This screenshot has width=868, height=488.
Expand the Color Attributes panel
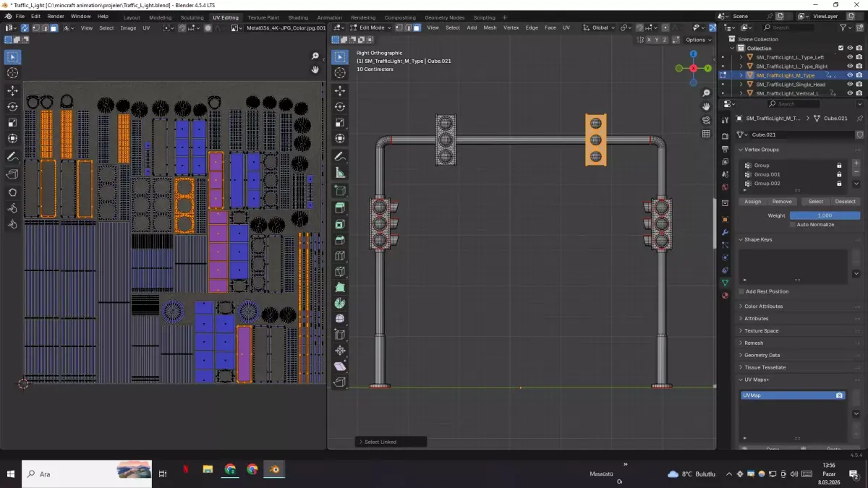[x=763, y=306]
